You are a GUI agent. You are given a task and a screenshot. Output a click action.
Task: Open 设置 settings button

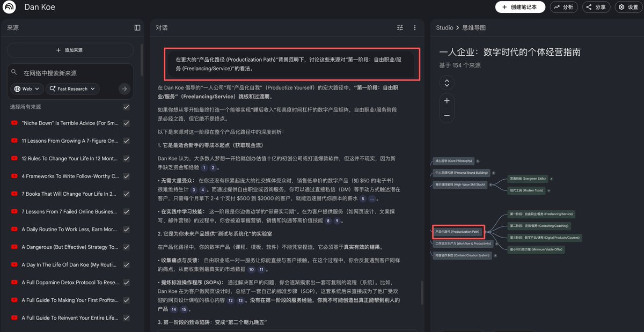(x=628, y=7)
